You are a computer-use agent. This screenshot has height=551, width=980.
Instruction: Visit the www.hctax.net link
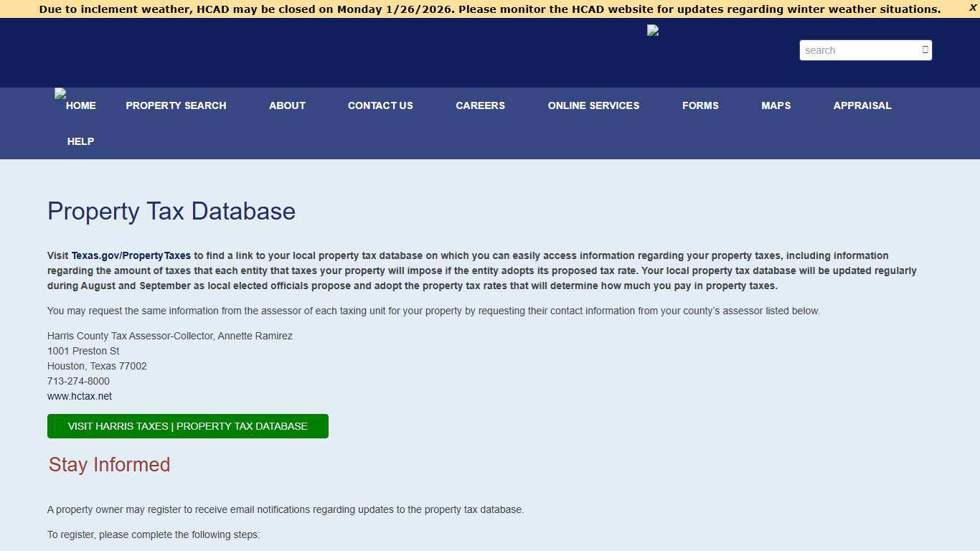[x=79, y=395]
